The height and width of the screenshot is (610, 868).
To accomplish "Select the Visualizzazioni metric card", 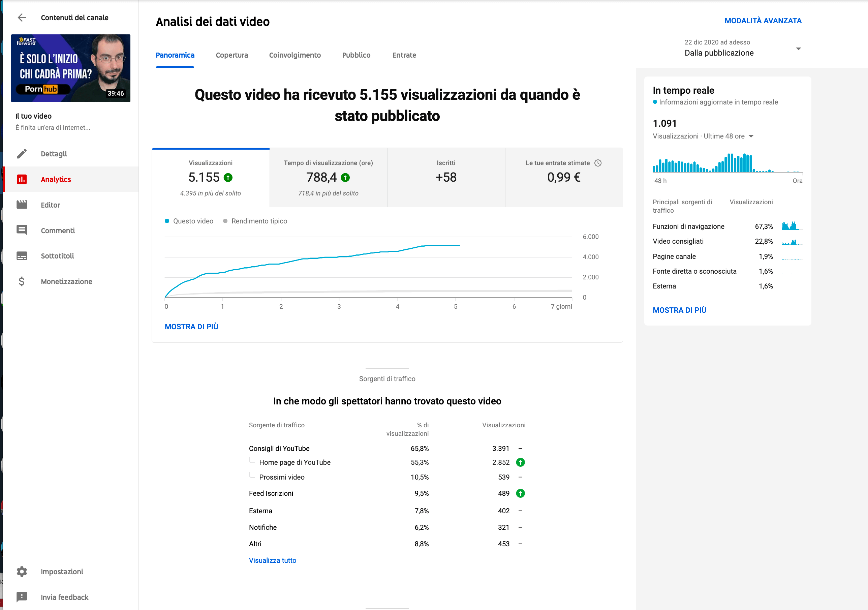I will (211, 178).
